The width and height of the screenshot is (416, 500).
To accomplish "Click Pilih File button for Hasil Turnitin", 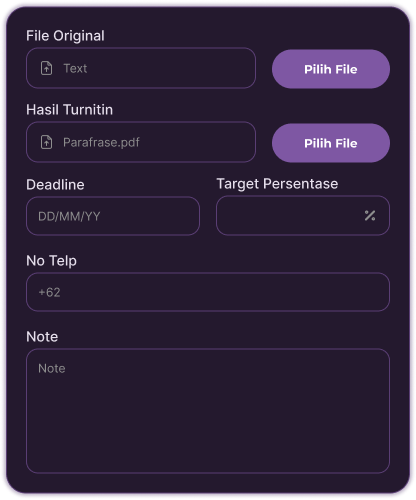I will click(331, 143).
